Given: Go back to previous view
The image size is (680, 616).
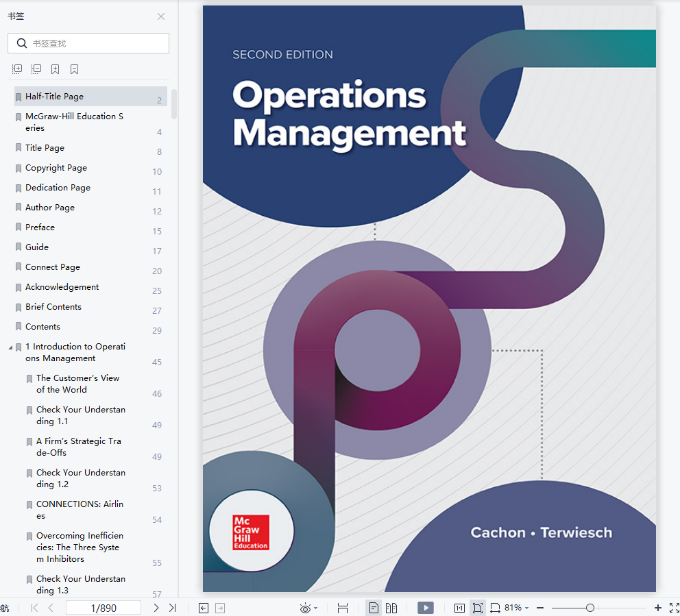Looking at the screenshot, I should click(204, 608).
